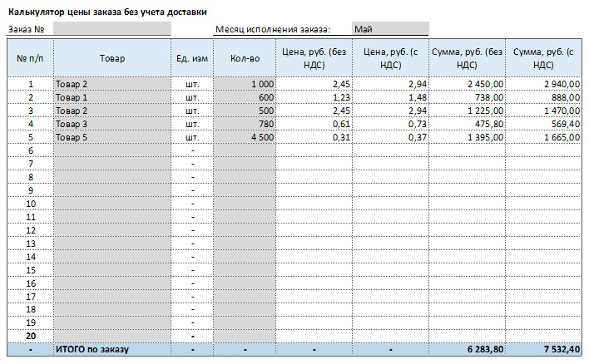Click quantity cell containing 1 000
Screen dimensions: 589x364
245,84
